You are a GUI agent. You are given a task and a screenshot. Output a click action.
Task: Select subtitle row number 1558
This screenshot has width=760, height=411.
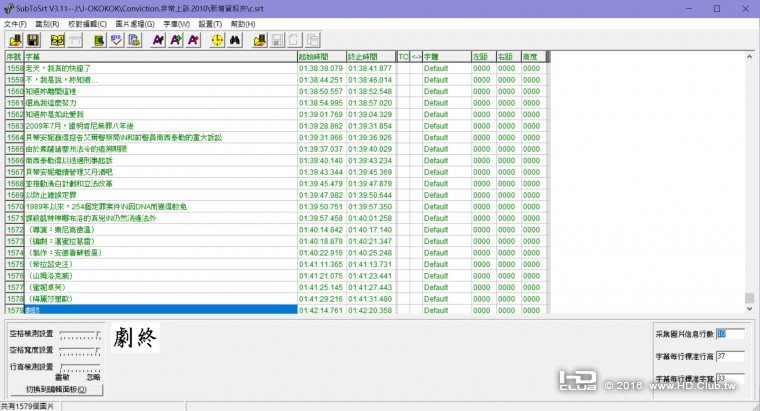15,68
